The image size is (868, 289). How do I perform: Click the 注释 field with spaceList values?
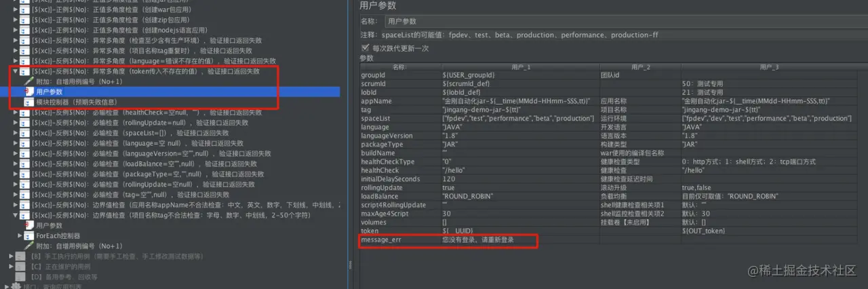click(625, 35)
